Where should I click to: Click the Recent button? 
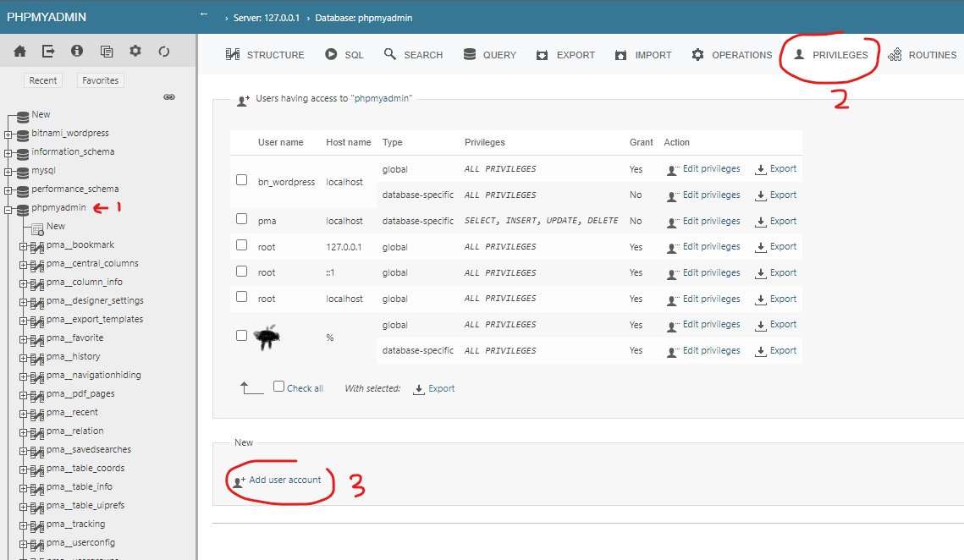tap(43, 80)
